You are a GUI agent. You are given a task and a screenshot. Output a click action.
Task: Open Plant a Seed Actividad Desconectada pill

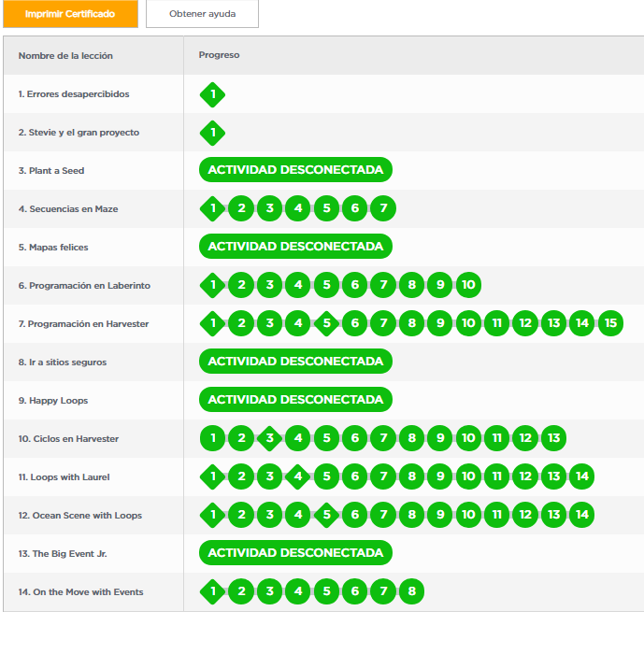coord(295,170)
